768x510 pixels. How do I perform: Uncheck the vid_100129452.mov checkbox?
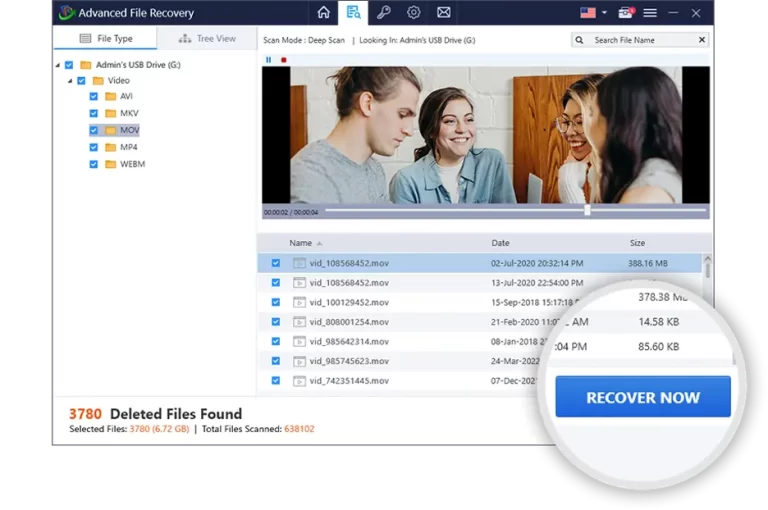(276, 302)
